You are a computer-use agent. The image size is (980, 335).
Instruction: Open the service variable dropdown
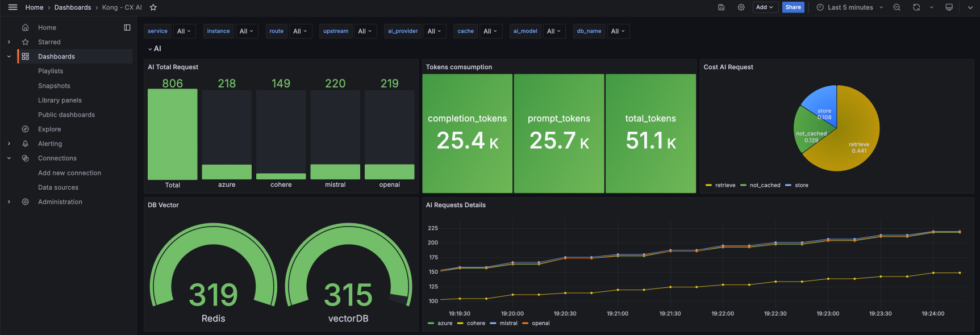coord(184,31)
